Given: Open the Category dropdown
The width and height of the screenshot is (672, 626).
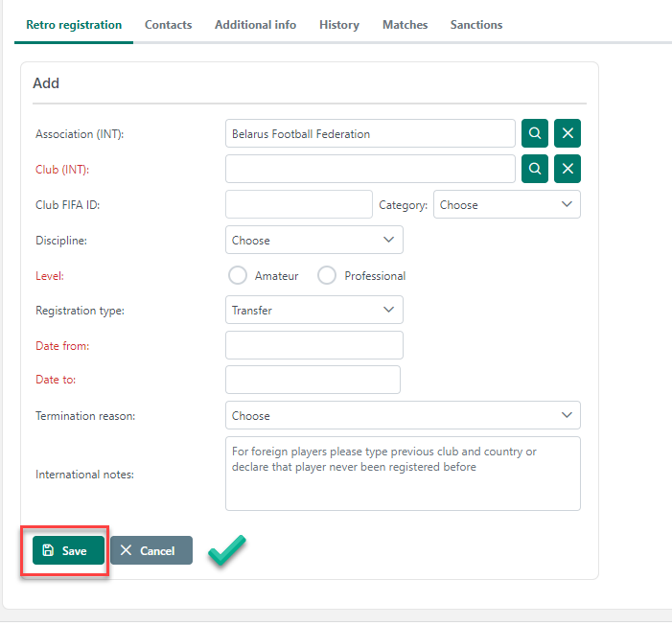Looking at the screenshot, I should coord(506,204).
